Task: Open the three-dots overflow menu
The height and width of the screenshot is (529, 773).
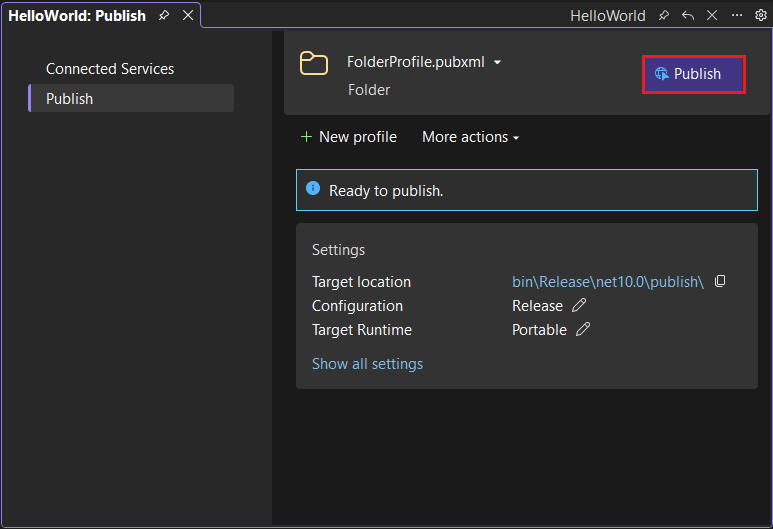Action: (737, 16)
